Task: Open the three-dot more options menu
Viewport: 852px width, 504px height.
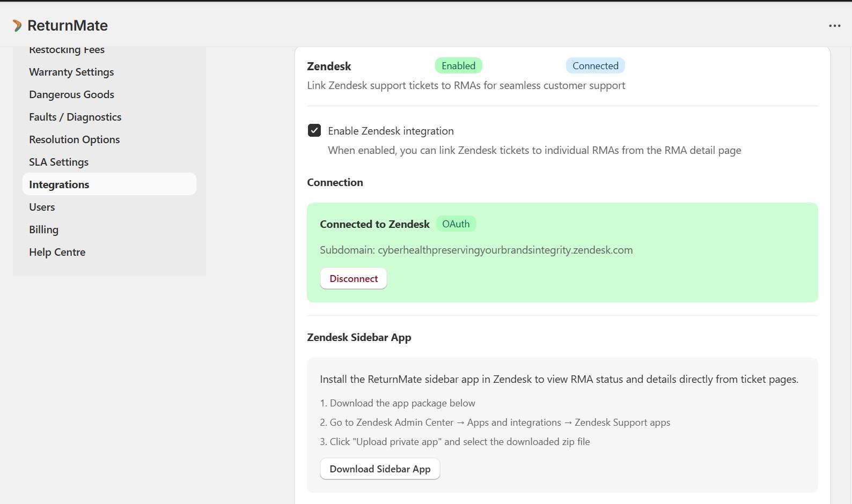Action: tap(834, 26)
